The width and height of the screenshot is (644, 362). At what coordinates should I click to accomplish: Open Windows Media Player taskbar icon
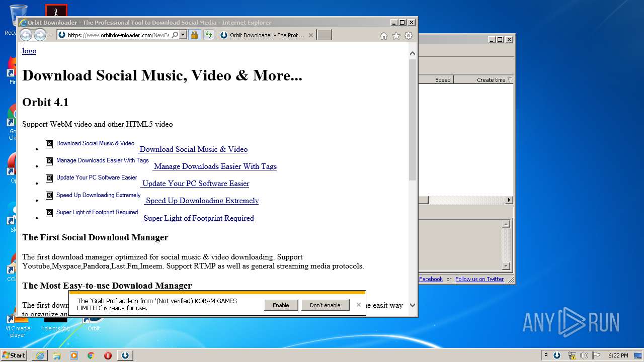point(74,355)
